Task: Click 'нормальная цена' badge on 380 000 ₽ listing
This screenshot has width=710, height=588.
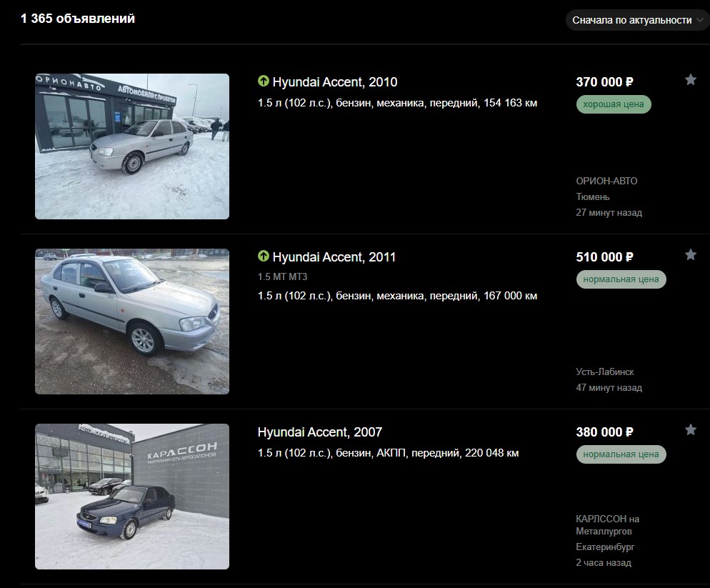Action: 621,454
